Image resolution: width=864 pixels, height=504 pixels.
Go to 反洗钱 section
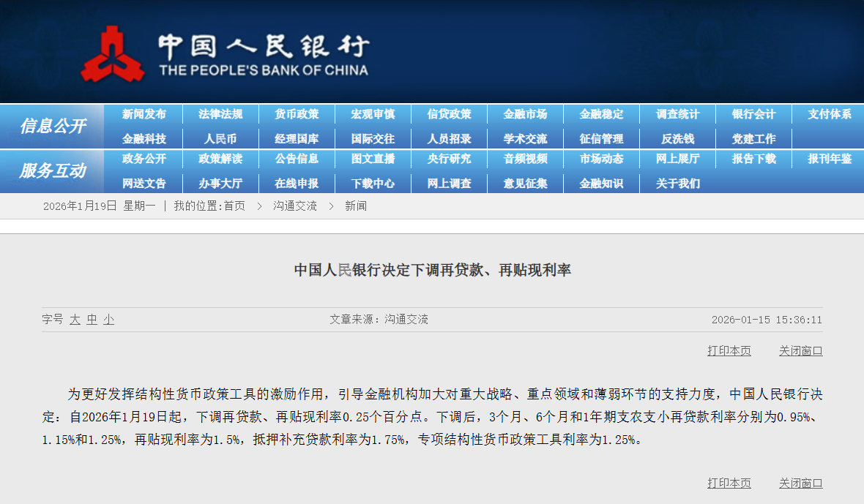[x=677, y=138]
